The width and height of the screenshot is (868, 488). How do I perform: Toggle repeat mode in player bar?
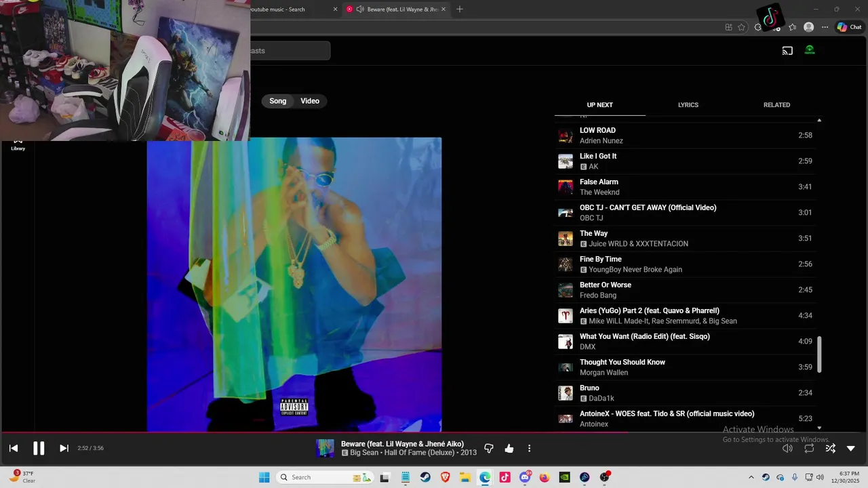click(809, 449)
